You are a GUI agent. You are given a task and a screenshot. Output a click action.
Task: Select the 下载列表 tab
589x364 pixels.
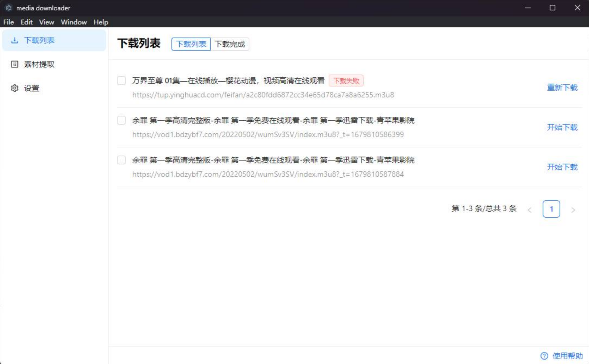coord(190,44)
